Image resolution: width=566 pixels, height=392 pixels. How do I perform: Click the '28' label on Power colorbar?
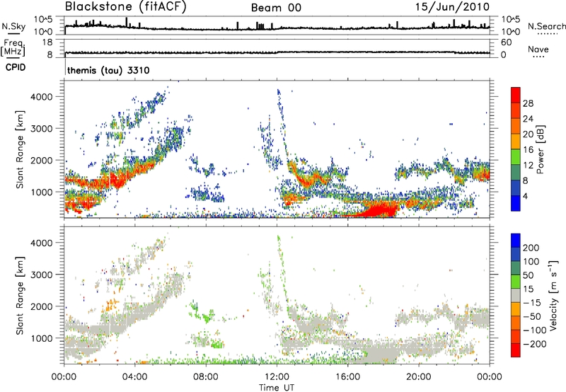pos(528,103)
